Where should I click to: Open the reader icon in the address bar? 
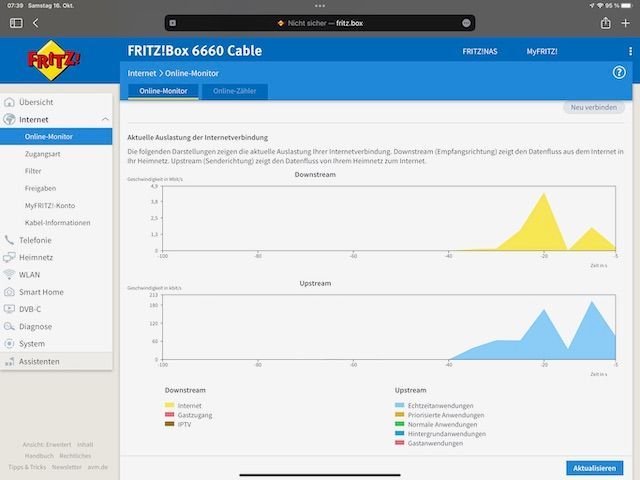[173, 23]
